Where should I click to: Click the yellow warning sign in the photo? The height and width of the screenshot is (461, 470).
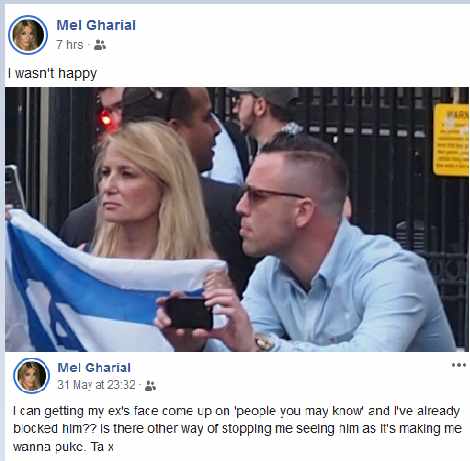tap(451, 140)
